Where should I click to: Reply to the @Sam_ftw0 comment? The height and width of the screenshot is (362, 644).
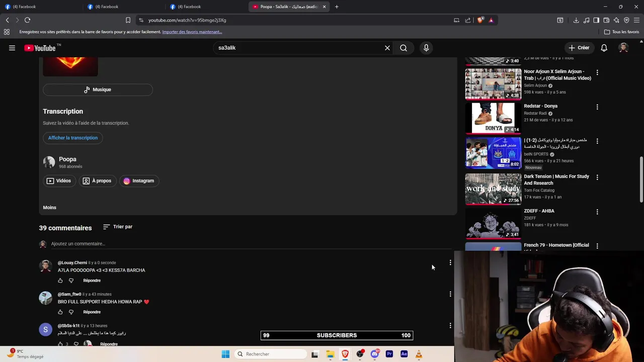[92, 312]
